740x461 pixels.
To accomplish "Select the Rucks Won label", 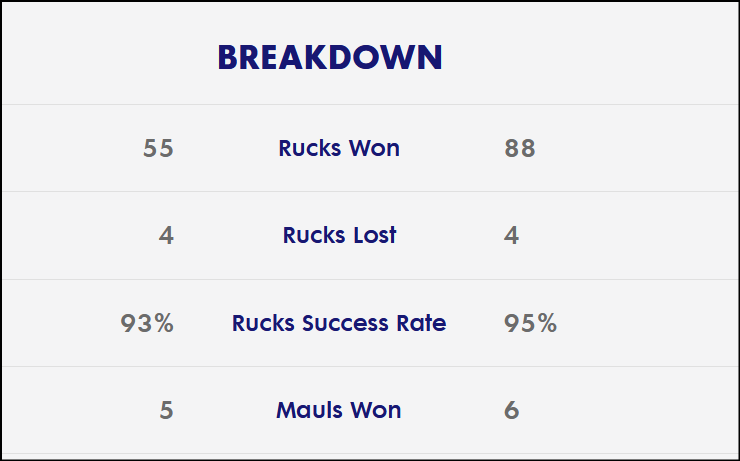I will pos(339,148).
